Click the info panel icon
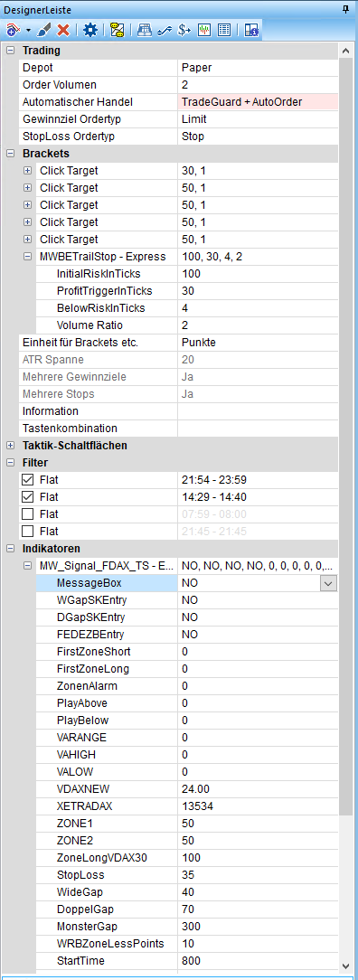 (x=251, y=29)
